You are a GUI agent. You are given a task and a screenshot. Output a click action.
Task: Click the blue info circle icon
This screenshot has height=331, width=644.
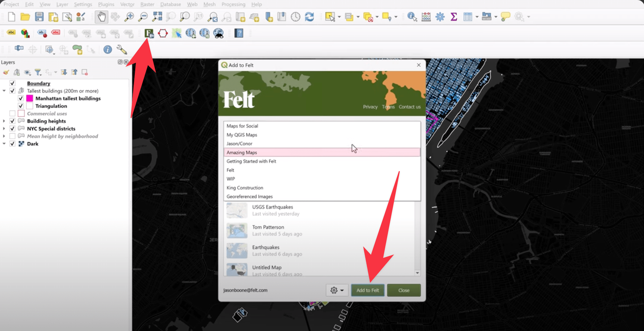[107, 49]
